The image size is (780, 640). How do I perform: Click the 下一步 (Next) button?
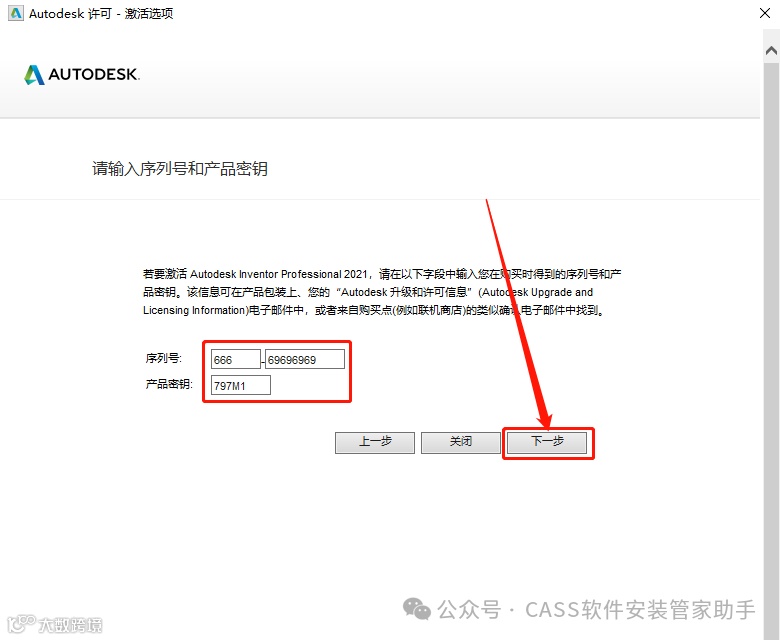(547, 442)
